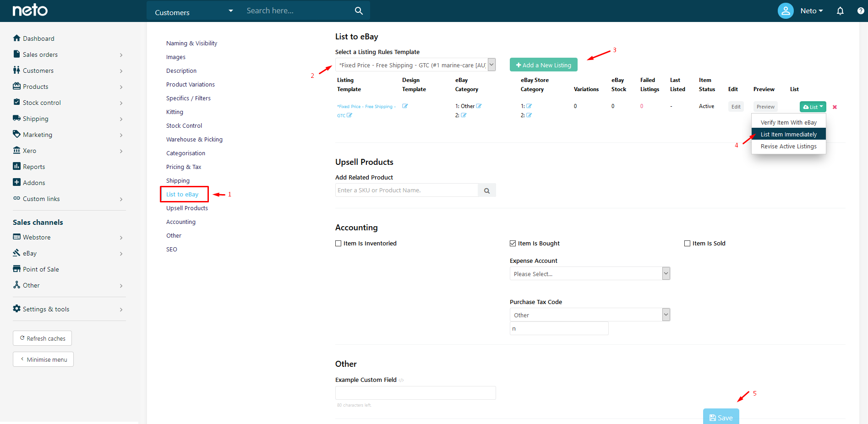
Task: Delete listing with red X icon
Action: [x=835, y=107]
